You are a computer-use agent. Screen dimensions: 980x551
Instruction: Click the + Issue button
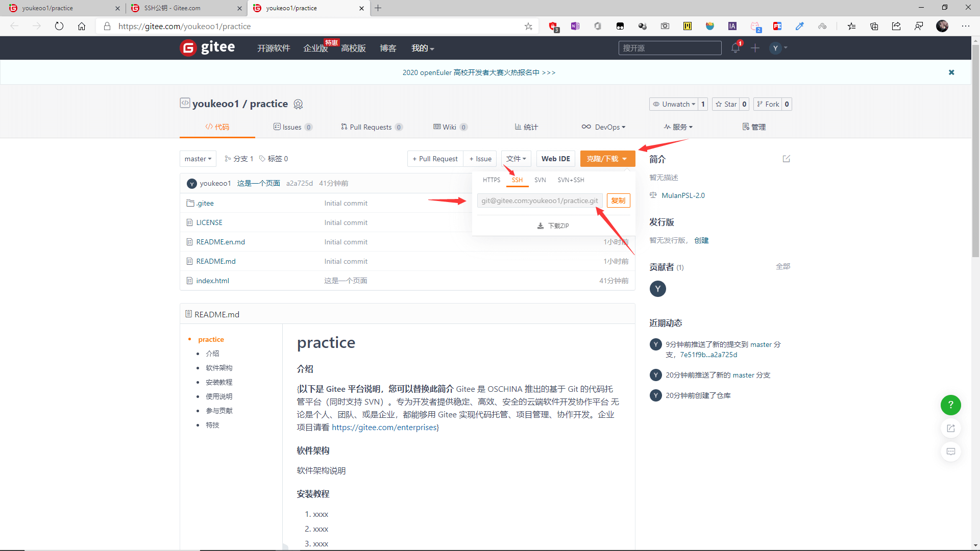[x=480, y=159]
